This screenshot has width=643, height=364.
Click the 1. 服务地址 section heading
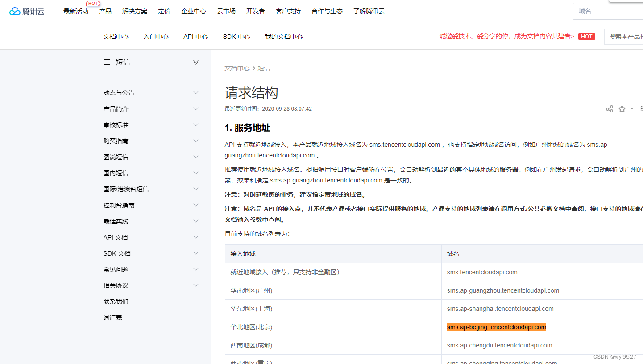tap(248, 128)
